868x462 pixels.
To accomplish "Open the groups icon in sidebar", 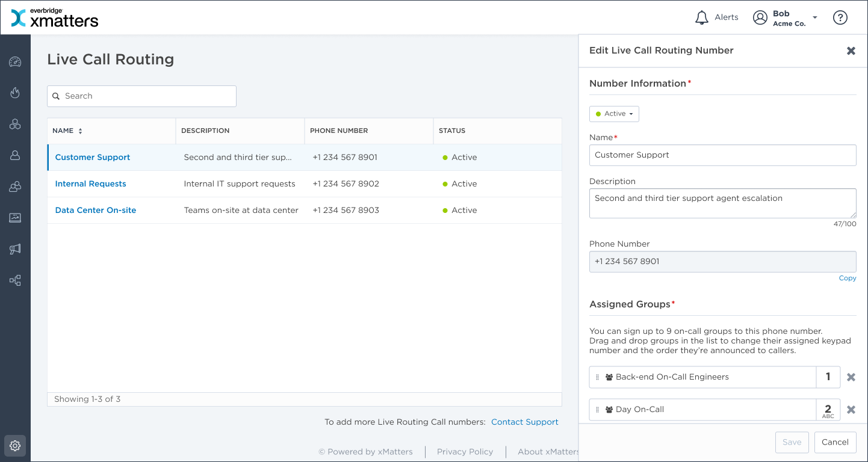I will pyautogui.click(x=15, y=186).
